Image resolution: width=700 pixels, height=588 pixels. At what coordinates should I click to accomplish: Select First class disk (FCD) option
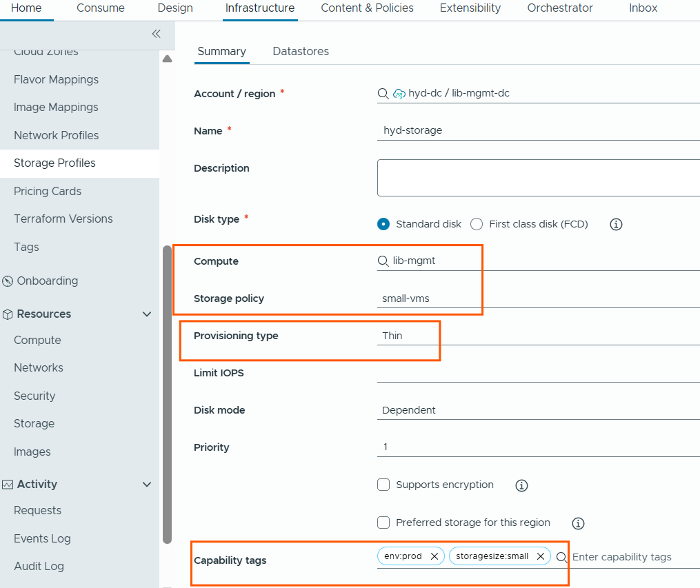click(477, 224)
